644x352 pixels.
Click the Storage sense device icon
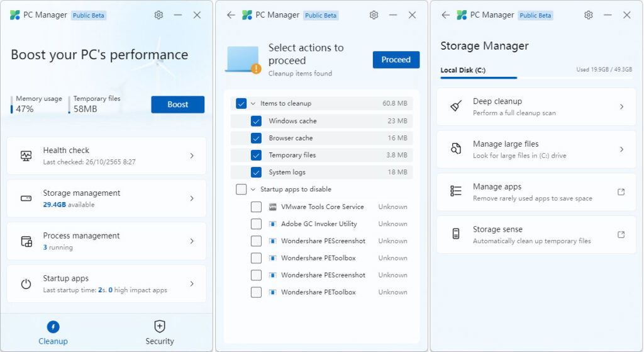click(456, 234)
